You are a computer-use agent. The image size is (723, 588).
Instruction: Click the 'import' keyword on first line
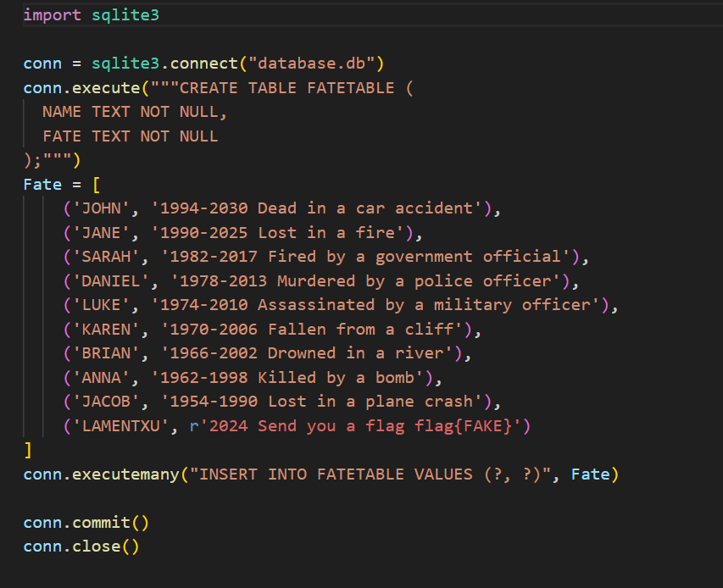[52, 15]
